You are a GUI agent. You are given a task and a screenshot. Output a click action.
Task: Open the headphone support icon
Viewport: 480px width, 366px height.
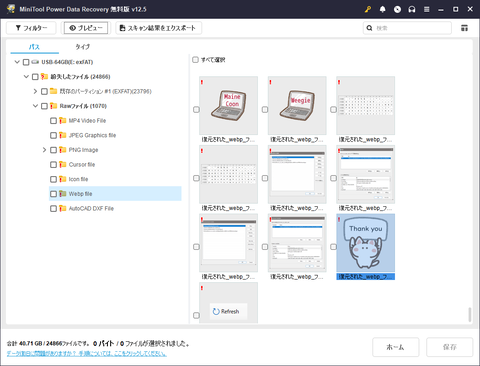(x=412, y=9)
